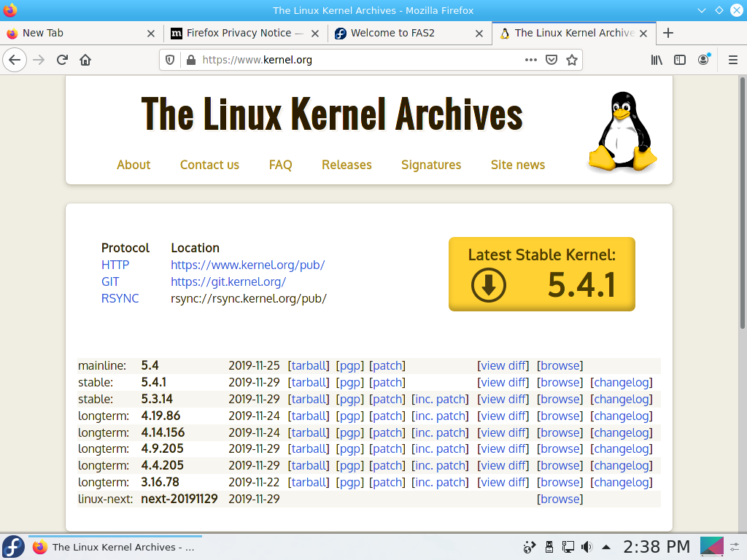Toggle the sidebar view

680,60
